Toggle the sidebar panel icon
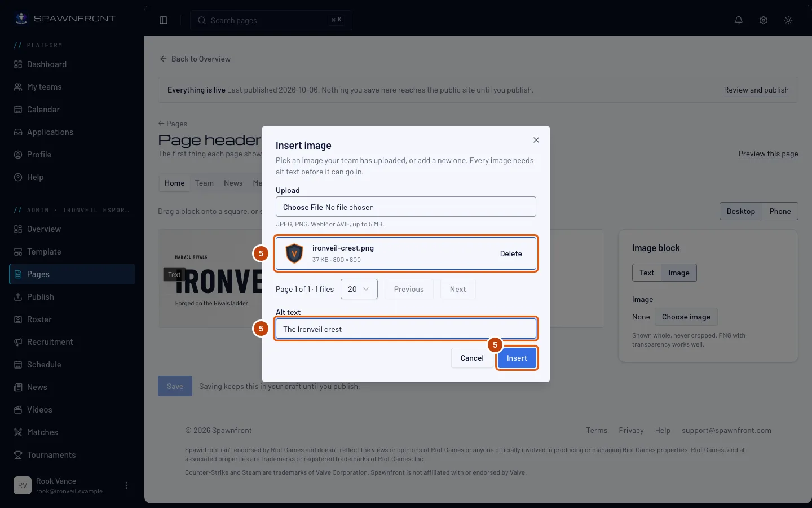 click(164, 20)
